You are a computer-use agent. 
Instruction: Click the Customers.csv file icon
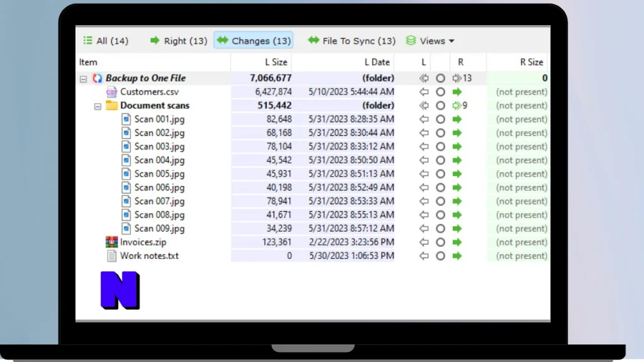click(x=111, y=92)
